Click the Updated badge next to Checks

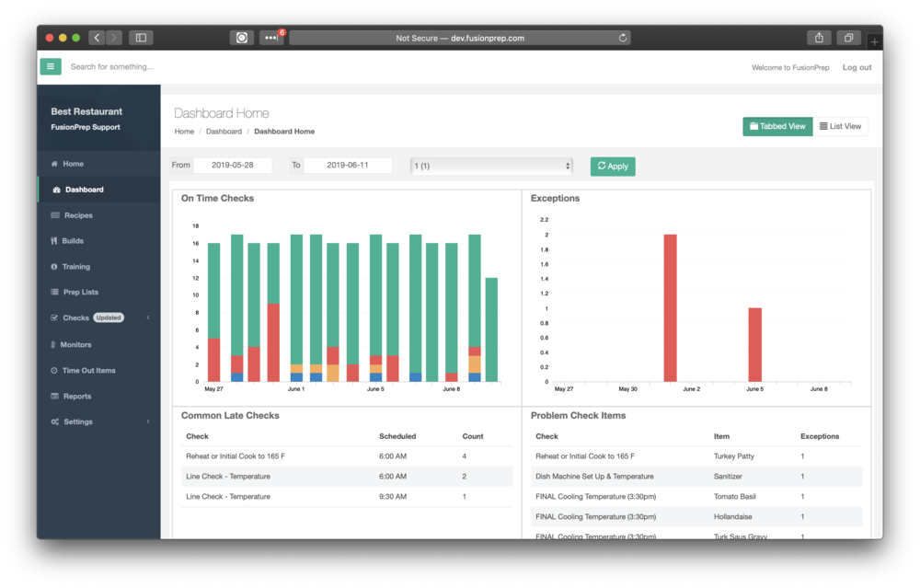click(108, 317)
